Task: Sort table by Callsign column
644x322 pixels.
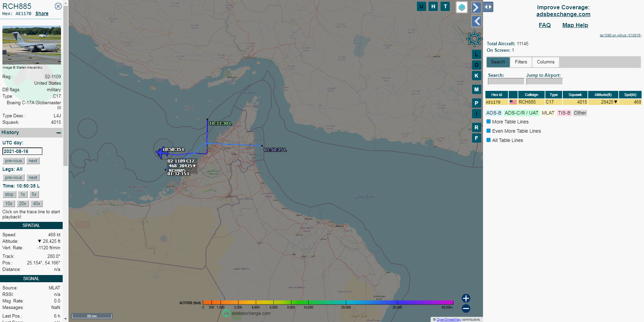Action: (532, 95)
